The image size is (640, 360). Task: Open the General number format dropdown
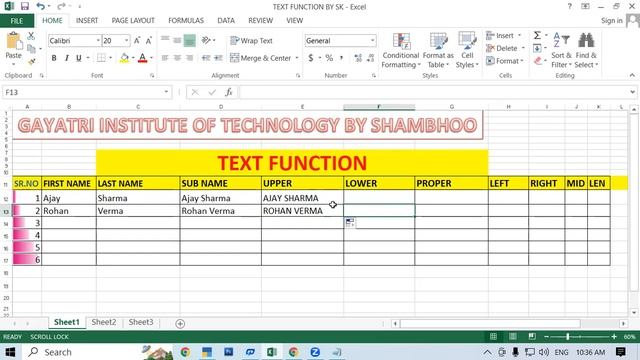[x=372, y=40]
